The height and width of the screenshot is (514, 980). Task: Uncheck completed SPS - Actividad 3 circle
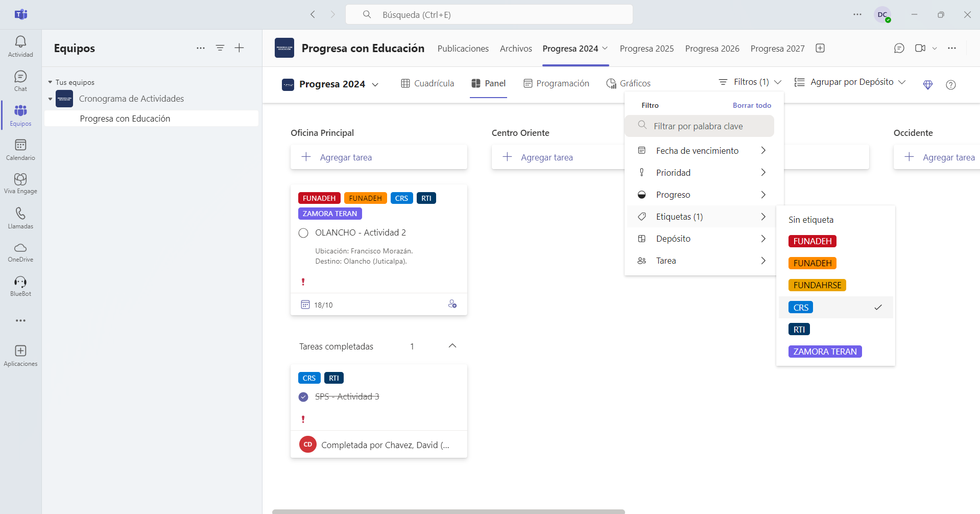point(303,397)
